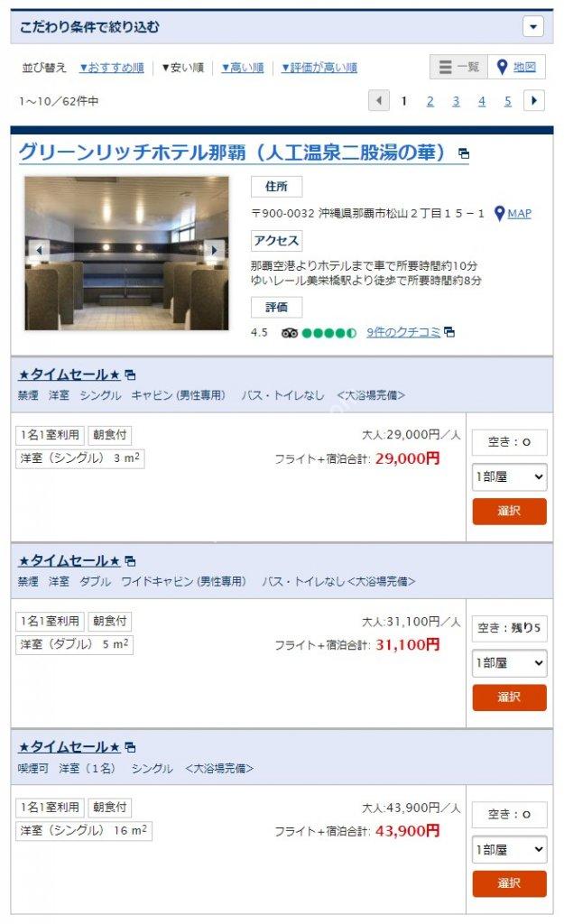Switch to 一覧 list view
The image size is (564, 924).
click(459, 67)
